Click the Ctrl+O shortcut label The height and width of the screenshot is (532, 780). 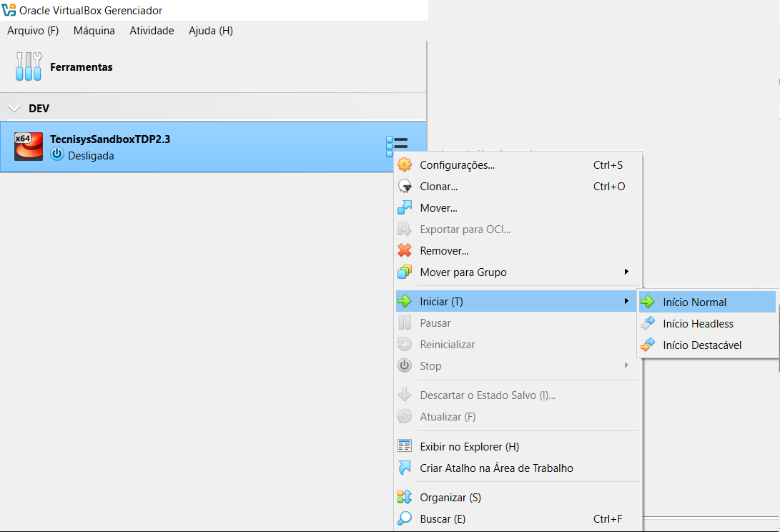pyautogui.click(x=609, y=186)
